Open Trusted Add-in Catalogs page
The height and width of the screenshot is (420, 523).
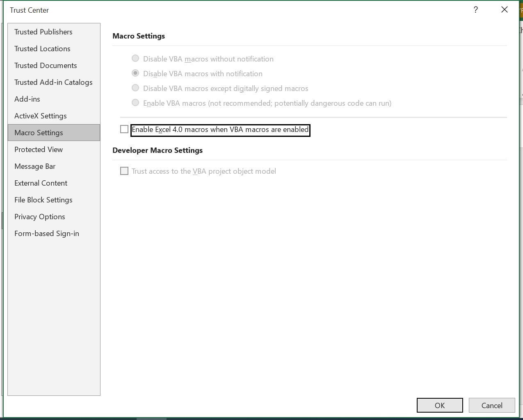pos(54,82)
